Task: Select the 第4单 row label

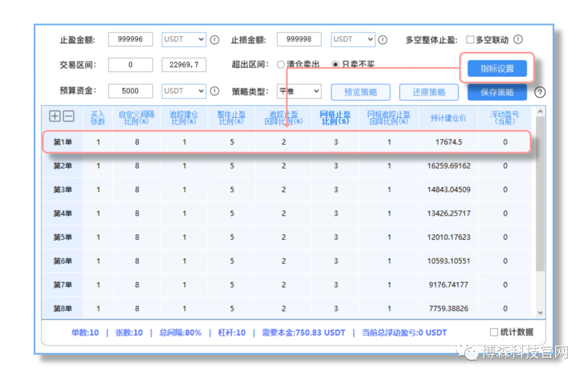Action: (x=63, y=214)
